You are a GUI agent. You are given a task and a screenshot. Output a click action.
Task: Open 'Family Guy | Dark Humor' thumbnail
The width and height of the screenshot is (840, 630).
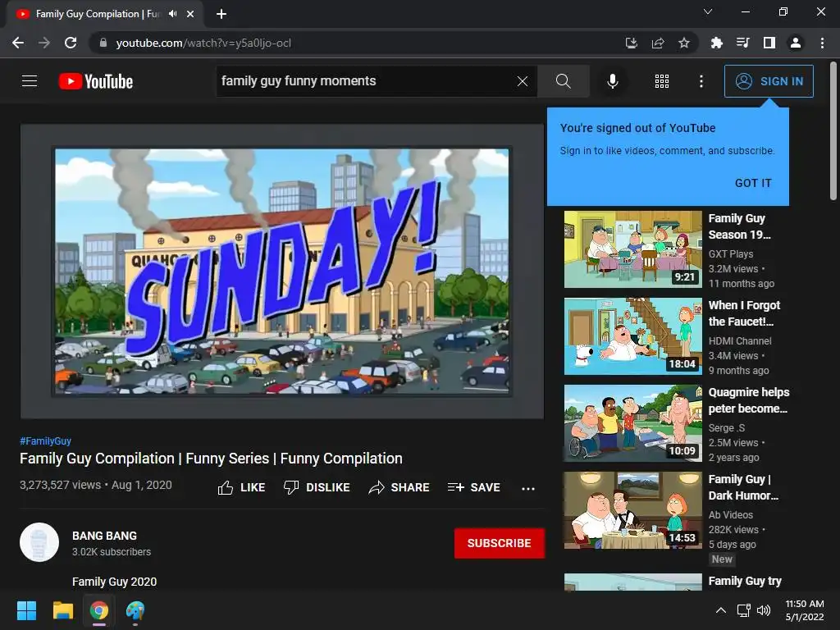click(x=632, y=510)
